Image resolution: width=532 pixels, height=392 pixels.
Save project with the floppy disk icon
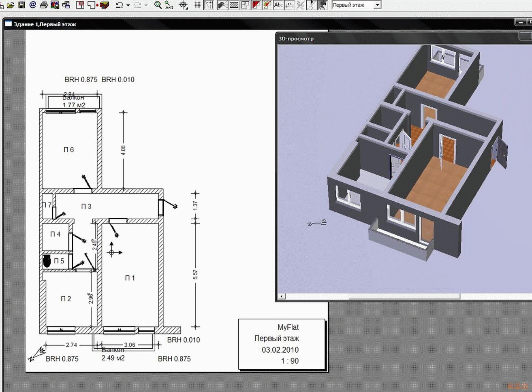(21, 5)
